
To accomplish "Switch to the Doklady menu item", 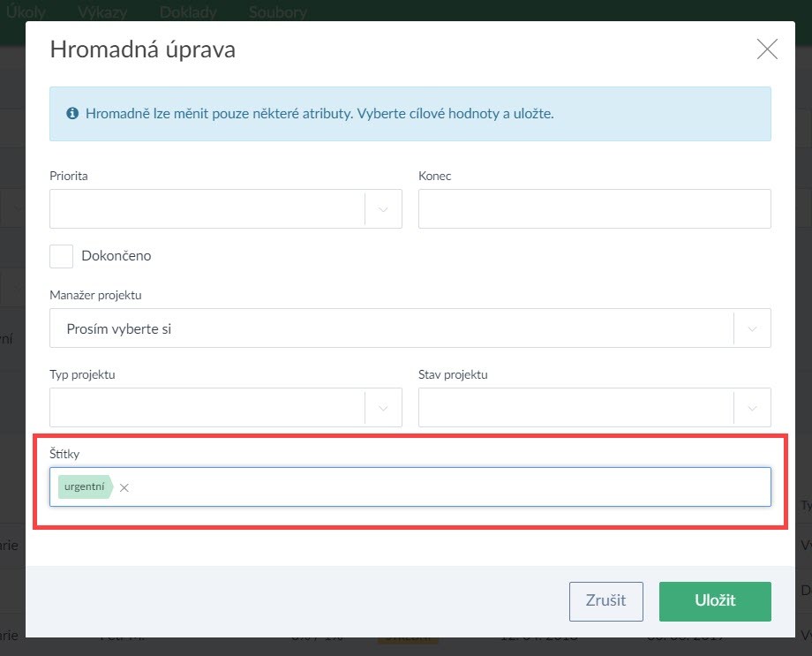I will (x=189, y=12).
